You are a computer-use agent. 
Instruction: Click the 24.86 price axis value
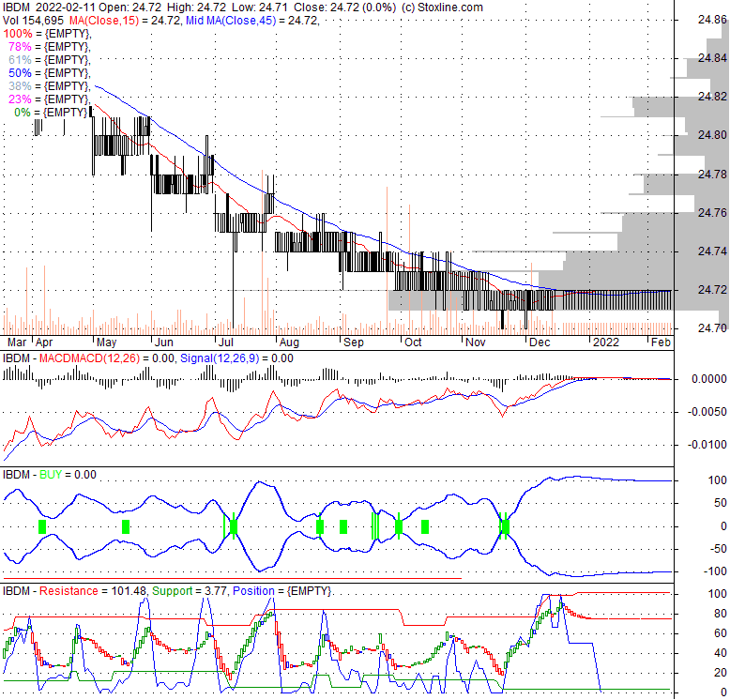point(712,20)
